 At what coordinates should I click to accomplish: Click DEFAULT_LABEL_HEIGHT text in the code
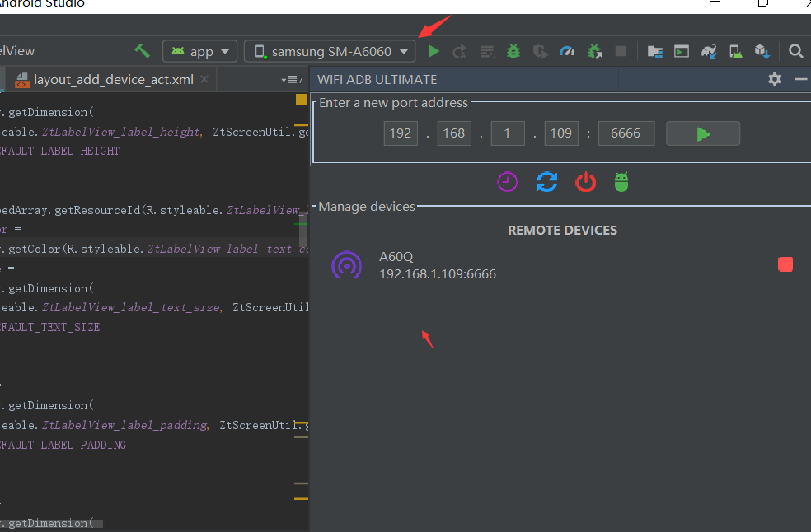coord(59,151)
